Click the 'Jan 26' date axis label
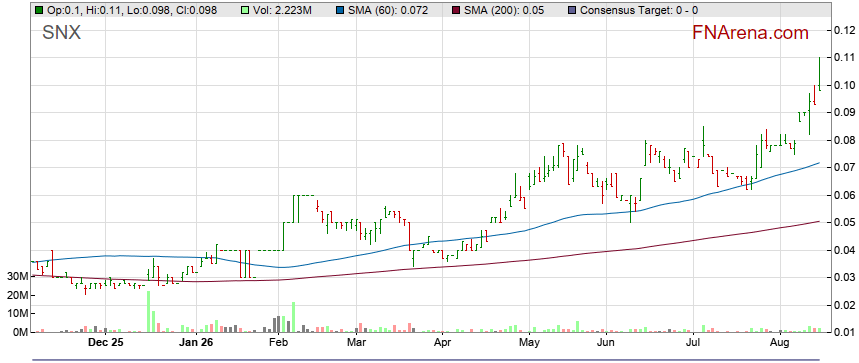 pos(196,343)
